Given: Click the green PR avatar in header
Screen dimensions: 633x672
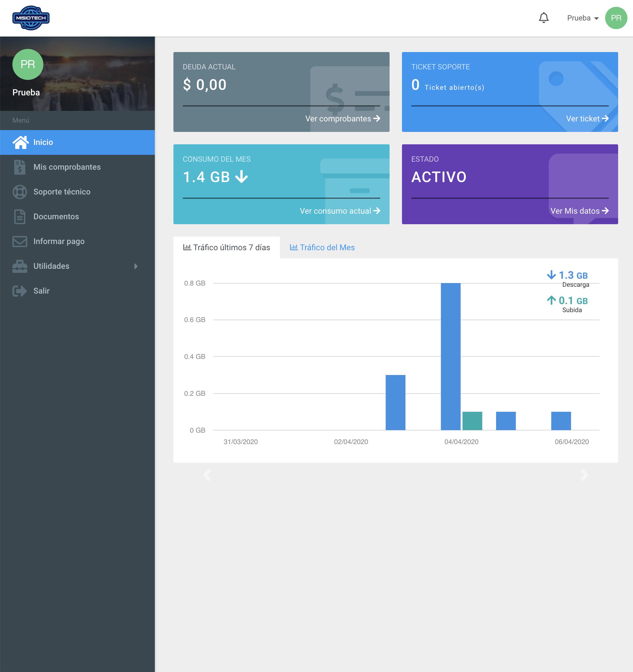Looking at the screenshot, I should [x=616, y=18].
